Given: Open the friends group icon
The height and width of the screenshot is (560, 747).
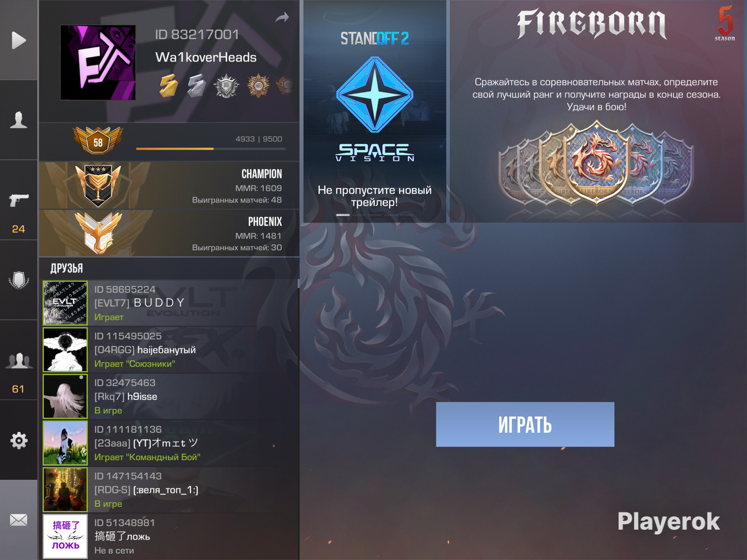Looking at the screenshot, I should click(18, 361).
